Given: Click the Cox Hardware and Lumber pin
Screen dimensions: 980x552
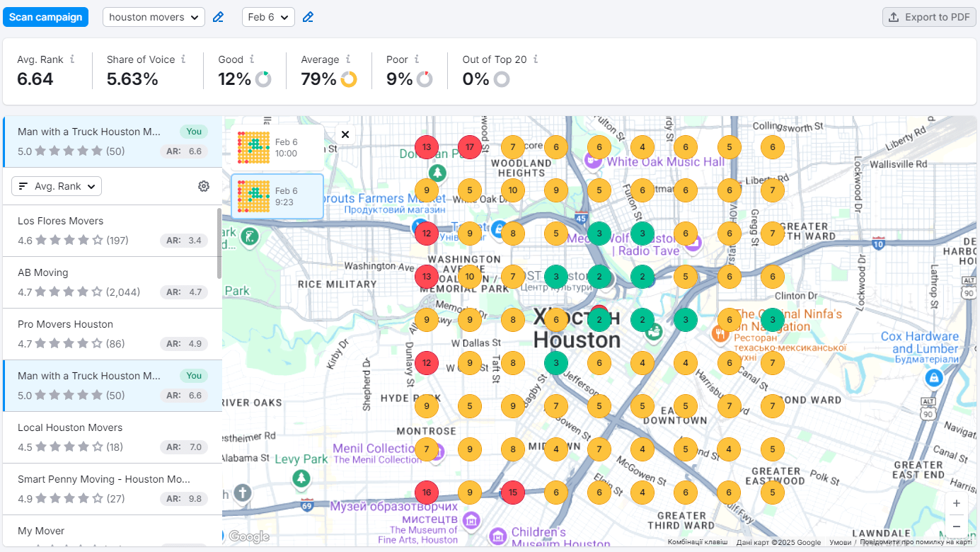Looking at the screenshot, I should tap(935, 378).
